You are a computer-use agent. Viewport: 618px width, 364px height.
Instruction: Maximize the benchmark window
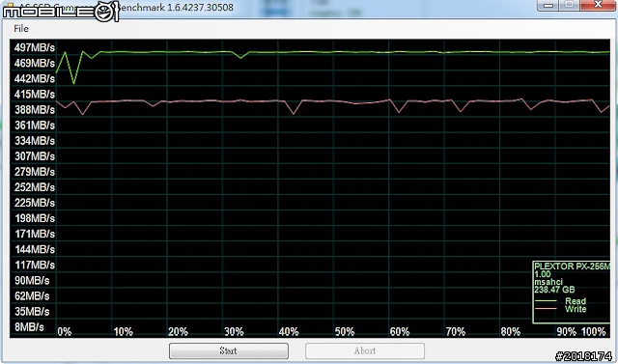click(569, 5)
